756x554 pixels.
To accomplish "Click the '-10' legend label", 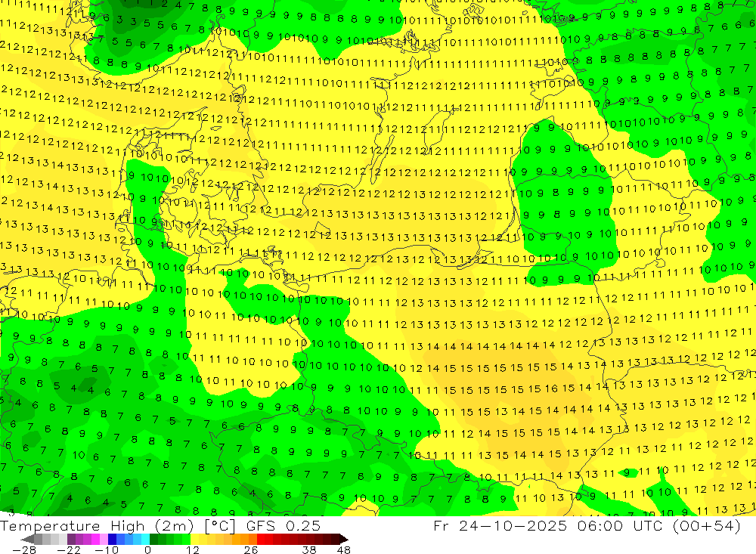I will pyautogui.click(x=107, y=550).
